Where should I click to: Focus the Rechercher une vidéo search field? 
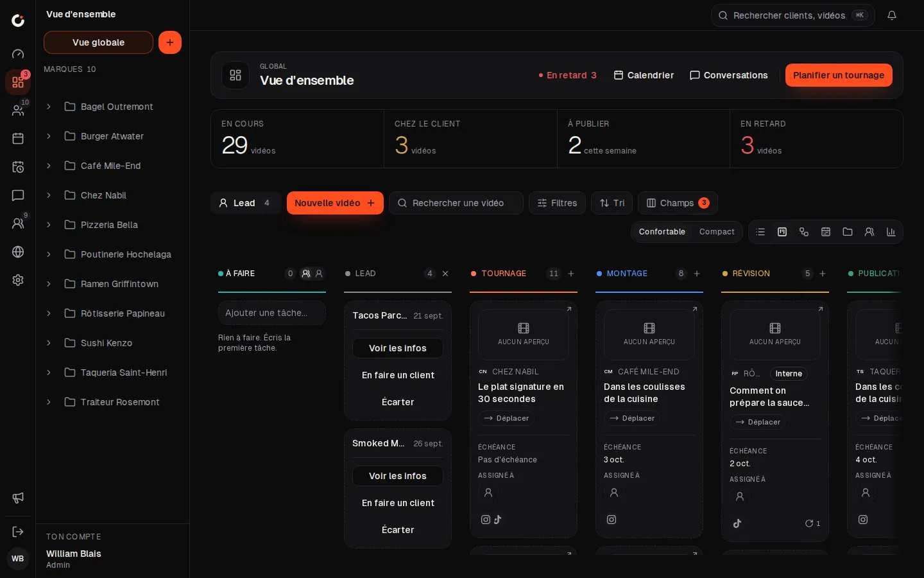(456, 203)
